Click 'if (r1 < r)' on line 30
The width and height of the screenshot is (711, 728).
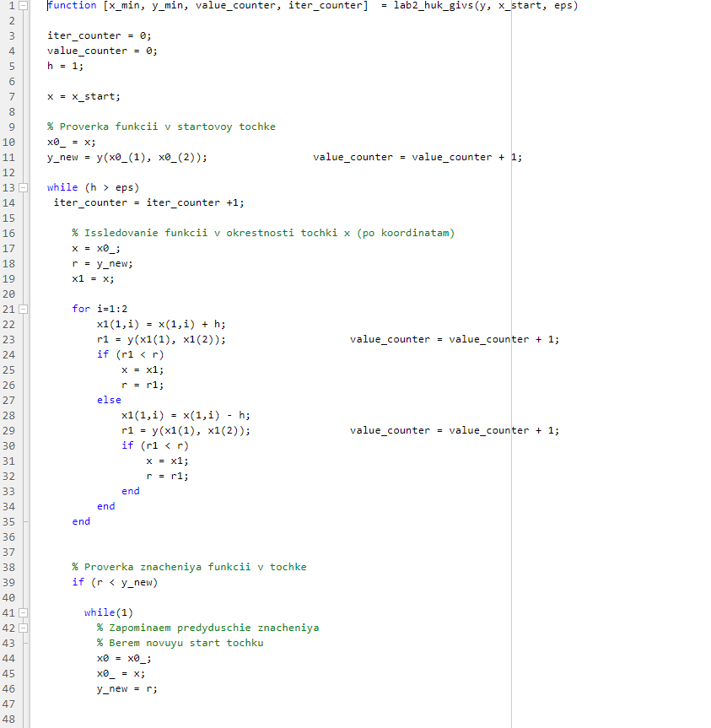pos(155,445)
